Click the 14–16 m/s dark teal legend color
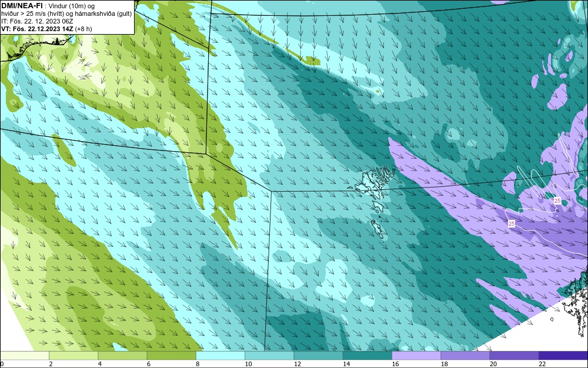 367,355
